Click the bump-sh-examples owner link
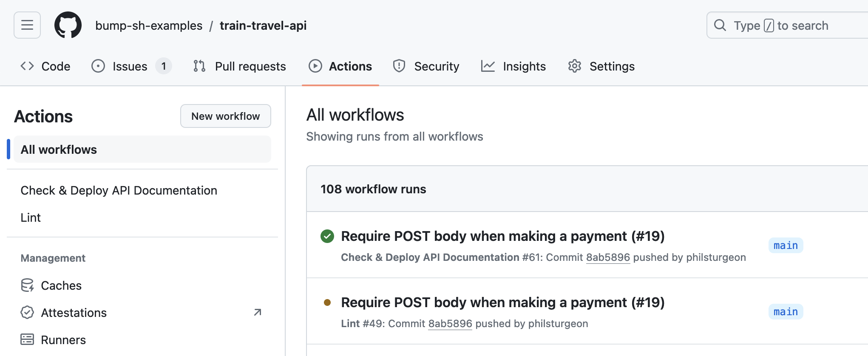Viewport: 868px width, 356px height. [149, 25]
